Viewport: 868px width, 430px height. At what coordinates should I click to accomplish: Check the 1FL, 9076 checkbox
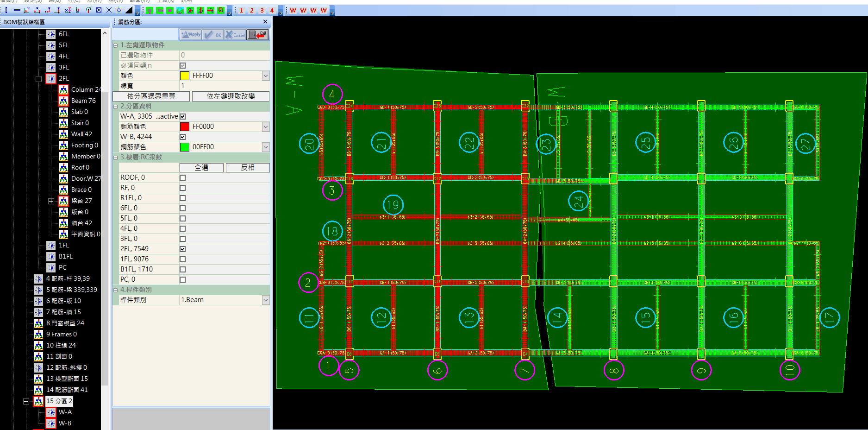click(183, 259)
